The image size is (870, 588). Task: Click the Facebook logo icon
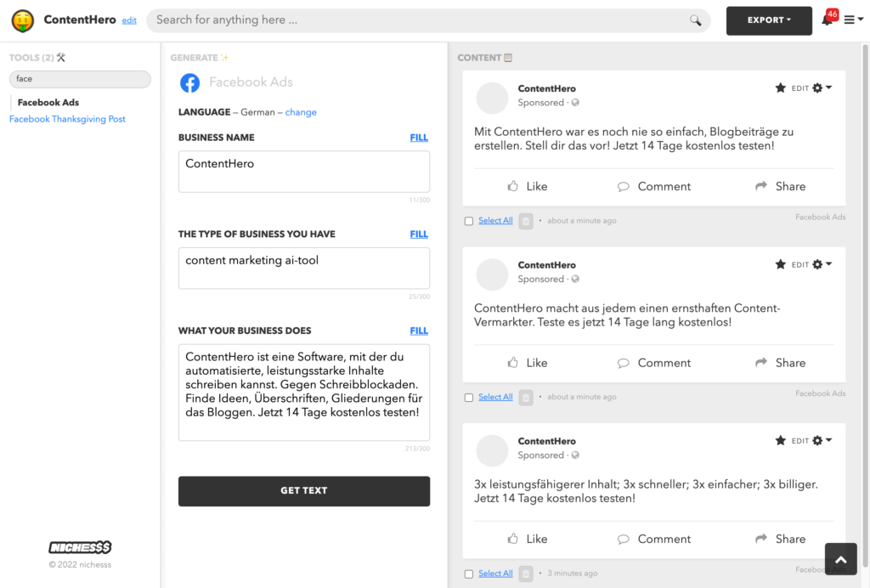point(189,82)
